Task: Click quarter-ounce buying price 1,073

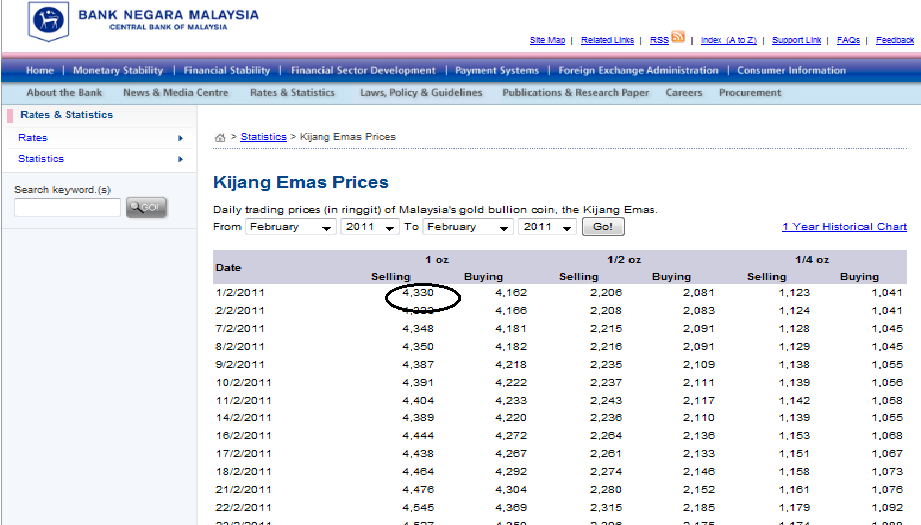Action: tap(887, 472)
